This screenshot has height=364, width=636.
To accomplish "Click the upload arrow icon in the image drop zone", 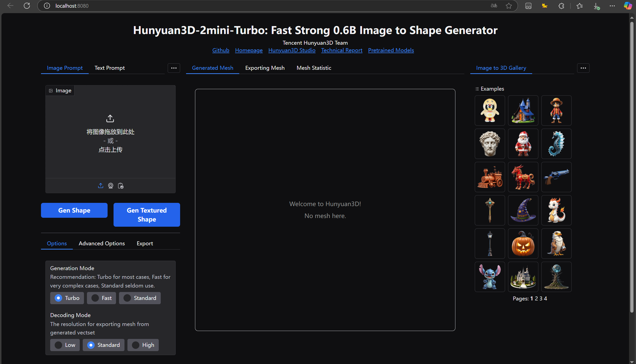I will 110,118.
